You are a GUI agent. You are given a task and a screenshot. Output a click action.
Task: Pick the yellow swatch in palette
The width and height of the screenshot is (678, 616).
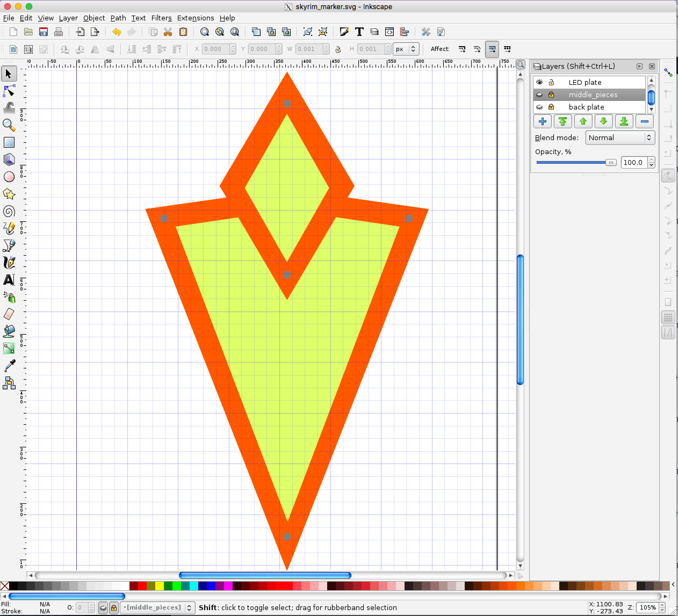[x=159, y=586]
